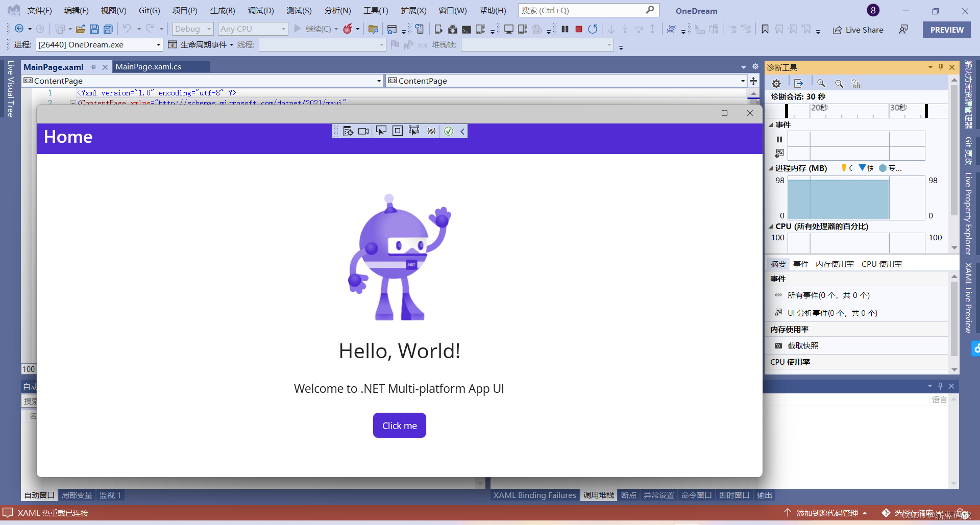The width and height of the screenshot is (980, 525).
Task: Click the Take Snapshot camera icon
Action: pyautogui.click(x=778, y=345)
